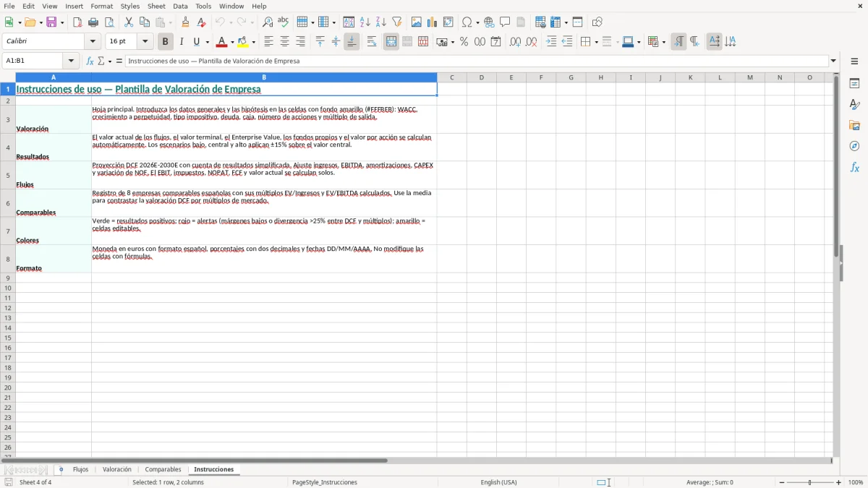Select column C header
Viewport: 868px width, 488px height.
pyautogui.click(x=451, y=77)
